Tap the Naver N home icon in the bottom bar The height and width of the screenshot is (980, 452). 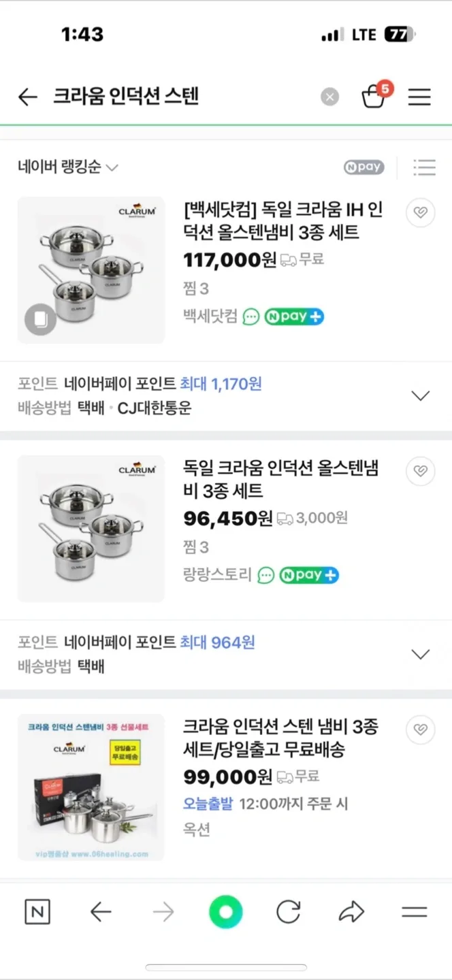click(x=37, y=912)
